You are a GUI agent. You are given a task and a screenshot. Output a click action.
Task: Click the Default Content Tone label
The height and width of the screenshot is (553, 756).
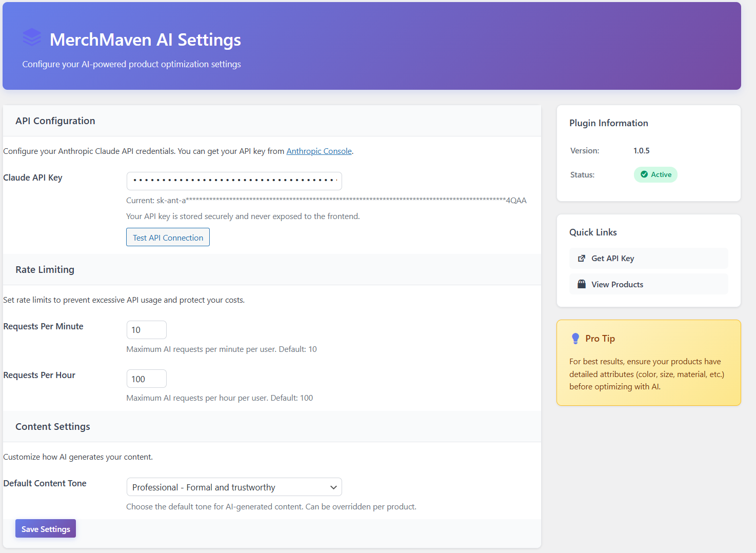[45, 483]
